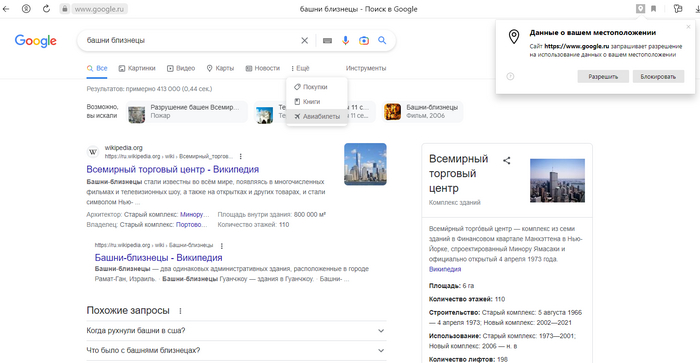Expand Когда рухнули башни в сша question

[x=236, y=331]
